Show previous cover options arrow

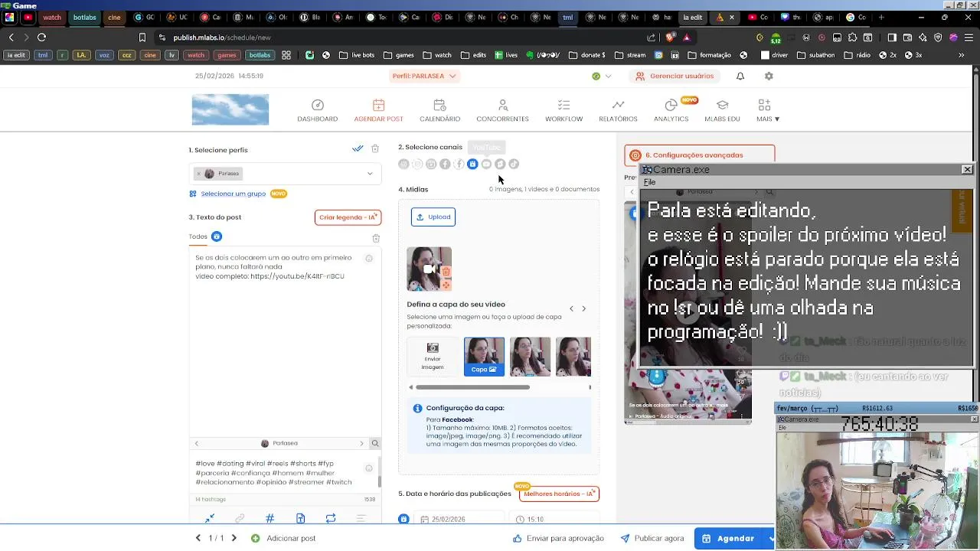pyautogui.click(x=571, y=308)
